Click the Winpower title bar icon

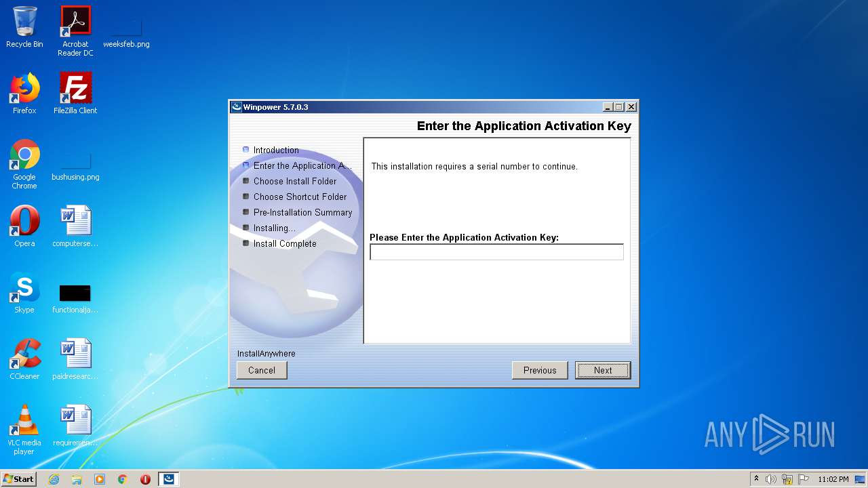coord(237,107)
